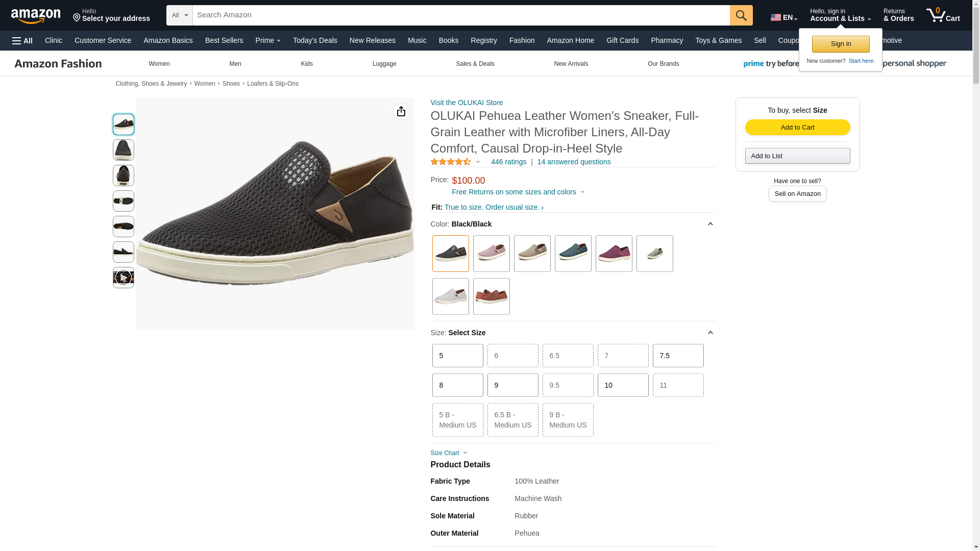
Task: Click the Search Amazon input field
Action: 460,15
